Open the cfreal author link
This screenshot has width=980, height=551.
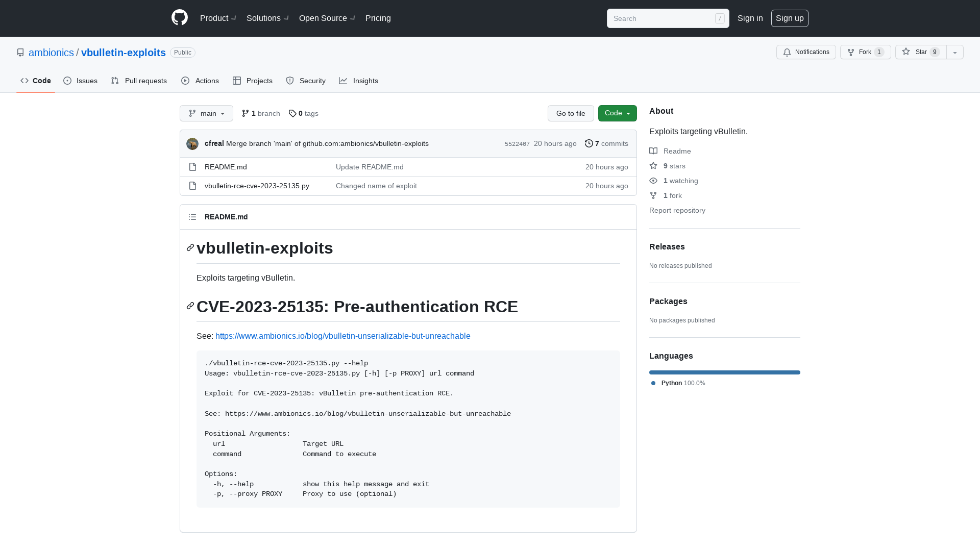214,143
